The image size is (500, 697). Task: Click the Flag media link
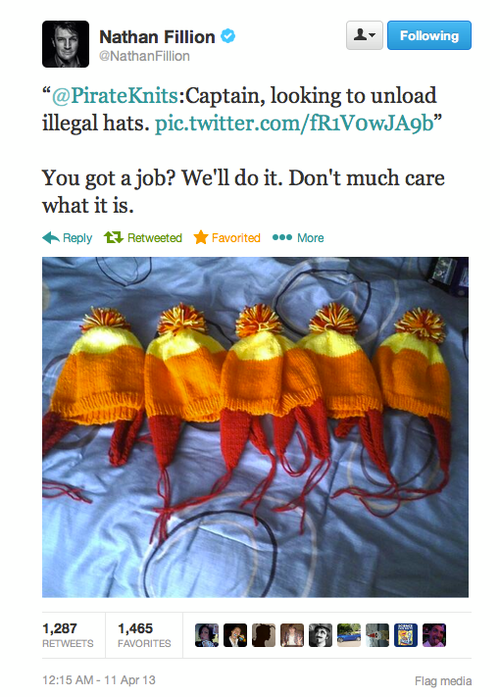coord(443,681)
